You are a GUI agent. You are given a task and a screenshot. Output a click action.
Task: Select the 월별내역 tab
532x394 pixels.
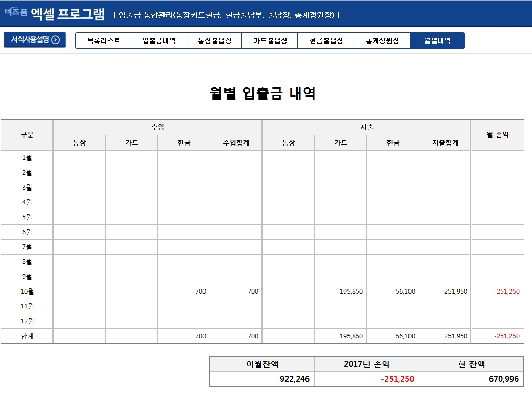click(437, 40)
